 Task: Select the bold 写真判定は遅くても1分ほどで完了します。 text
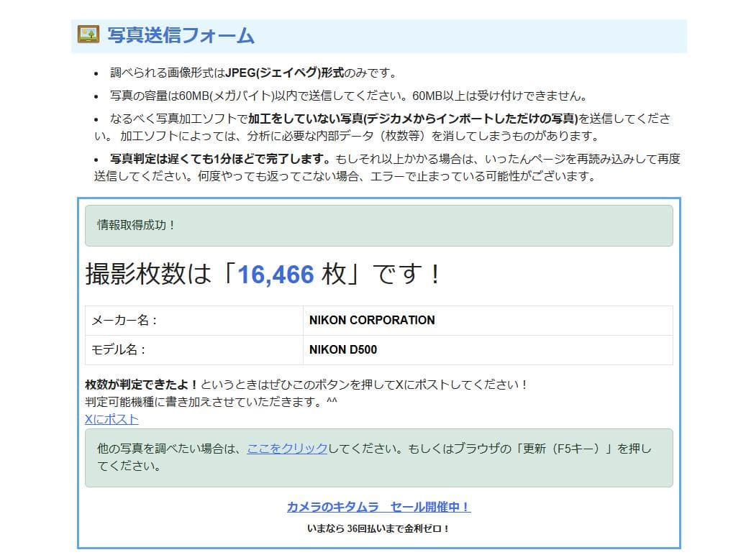pyautogui.click(x=220, y=158)
